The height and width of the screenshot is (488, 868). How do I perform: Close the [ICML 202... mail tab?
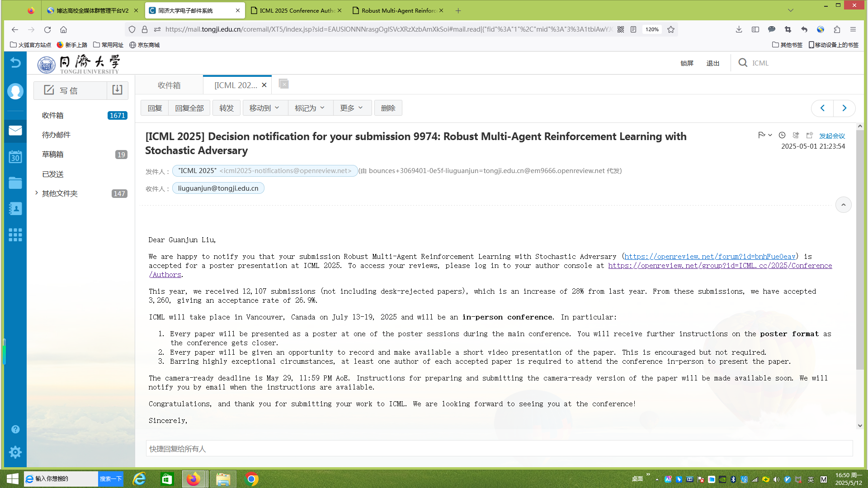[x=264, y=85]
